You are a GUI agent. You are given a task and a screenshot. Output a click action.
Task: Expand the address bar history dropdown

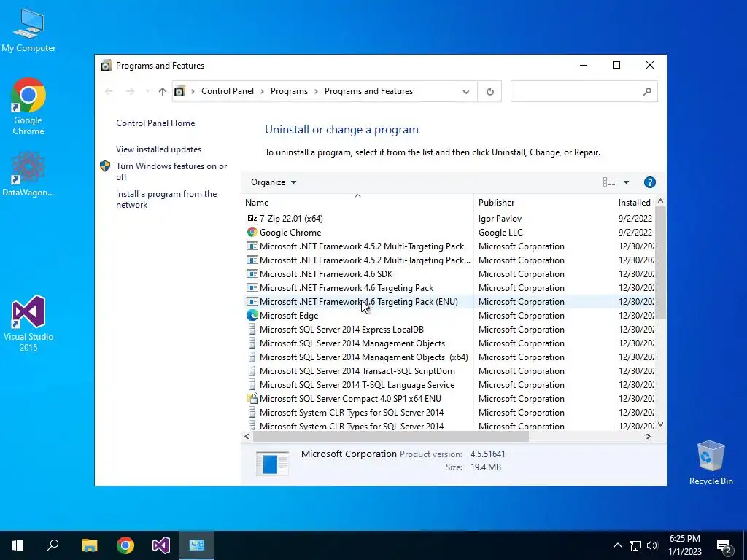(466, 91)
